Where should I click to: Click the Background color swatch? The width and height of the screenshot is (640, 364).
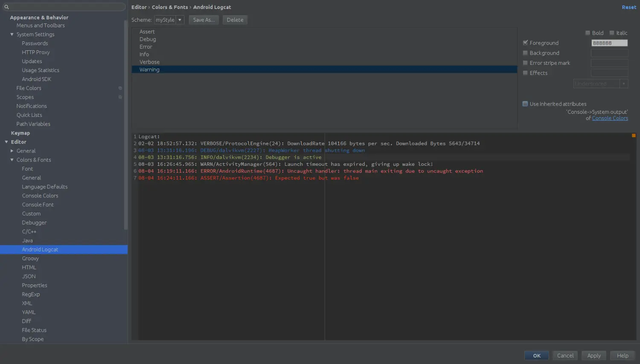[x=609, y=53]
